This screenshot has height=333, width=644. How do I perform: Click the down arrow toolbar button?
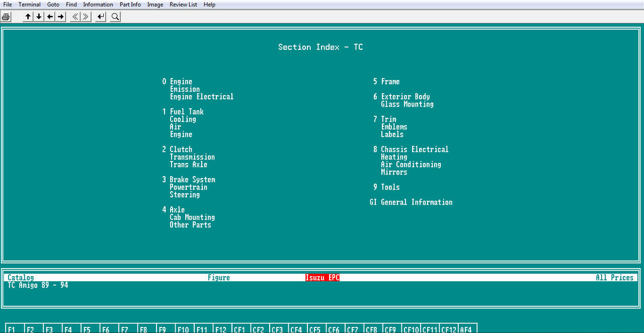tap(39, 17)
